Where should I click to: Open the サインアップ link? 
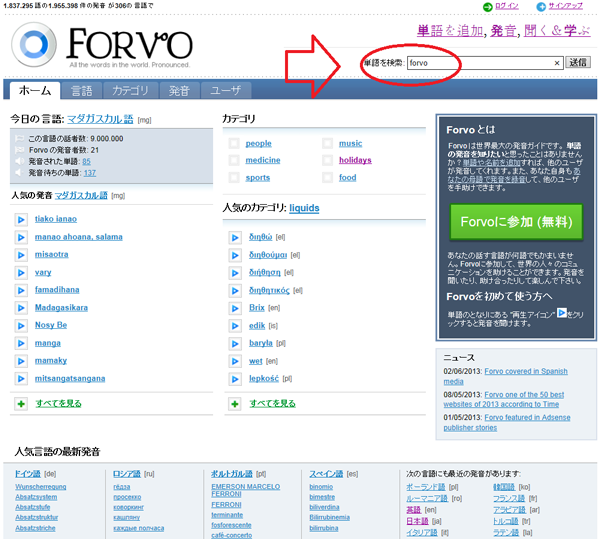coord(565,6)
